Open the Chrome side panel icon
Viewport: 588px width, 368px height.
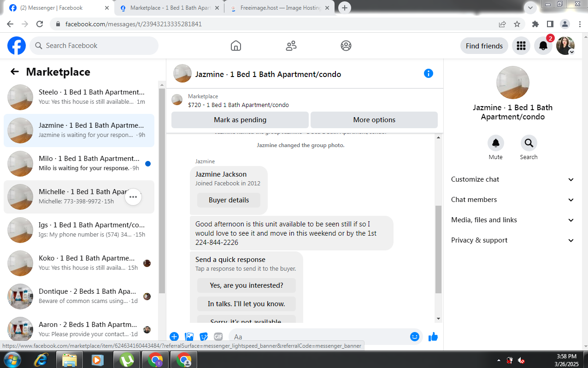(x=550, y=24)
